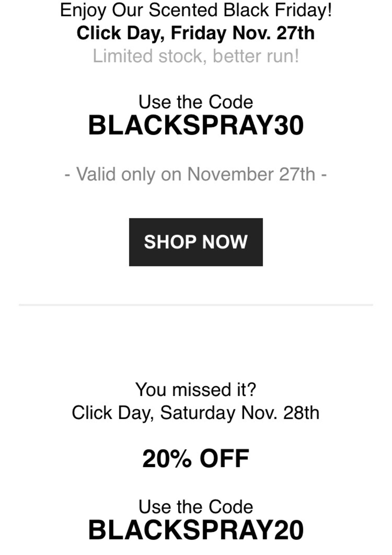
Task: Click the 'You missed it?' text
Action: click(196, 390)
